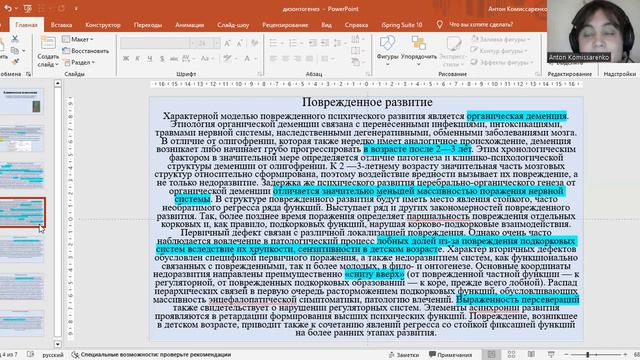Screen dimensions: 640x360
Task: Align text right in the Абзац group
Action: coord(298,59)
